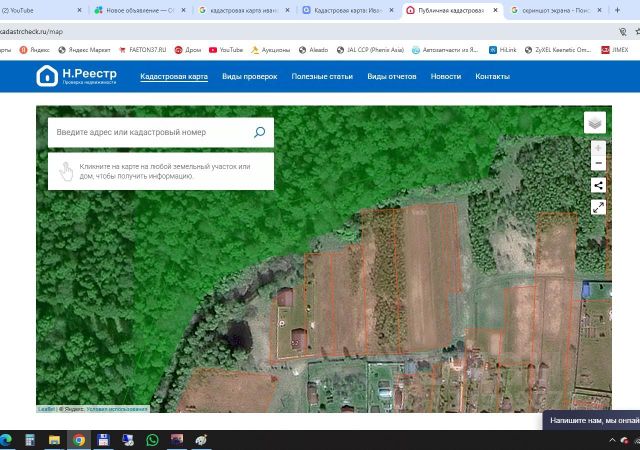Open the Напишите нам chat widget
The height and width of the screenshot is (450, 640).
point(591,420)
